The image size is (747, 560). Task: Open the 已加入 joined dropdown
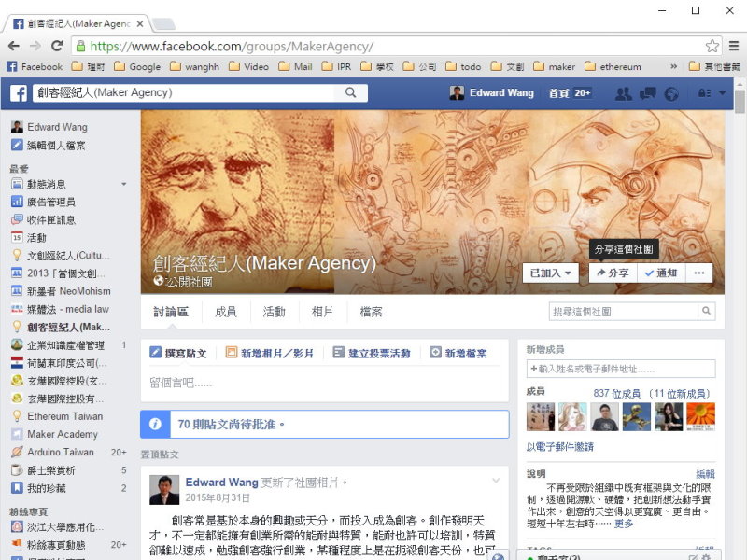tap(550, 273)
